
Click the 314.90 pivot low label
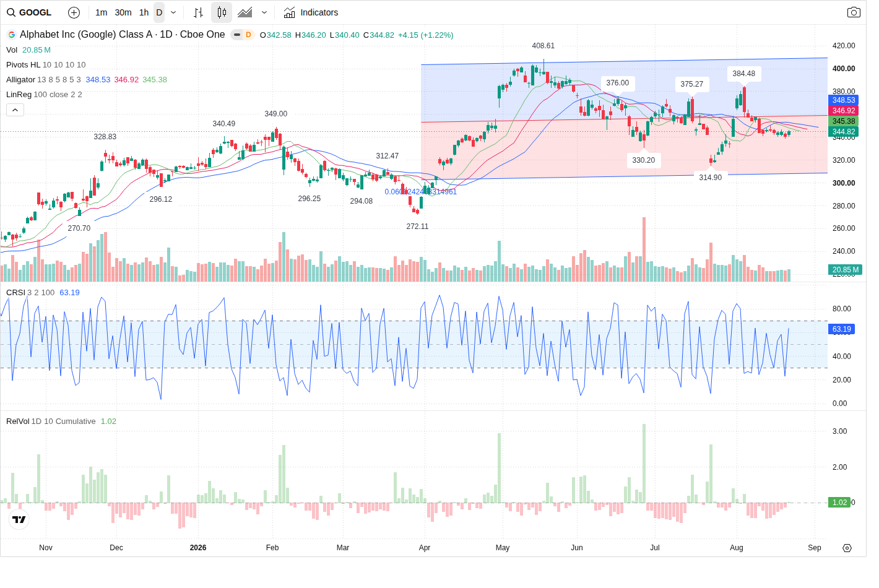point(711,178)
